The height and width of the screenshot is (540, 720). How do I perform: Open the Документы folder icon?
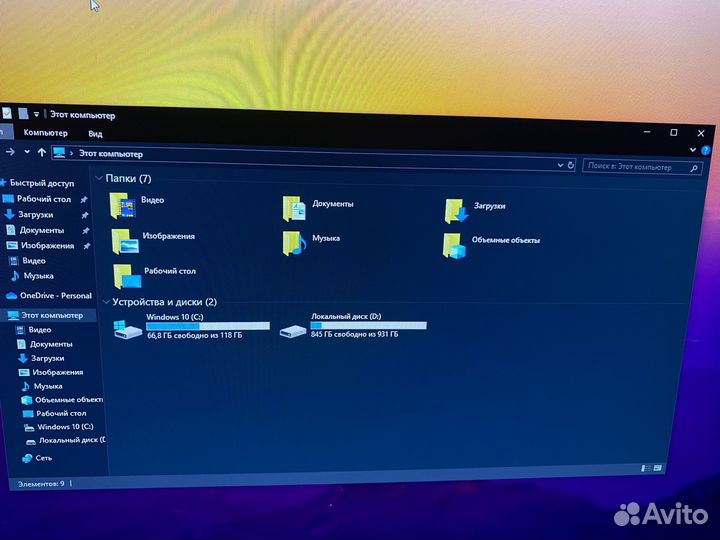[x=294, y=207]
